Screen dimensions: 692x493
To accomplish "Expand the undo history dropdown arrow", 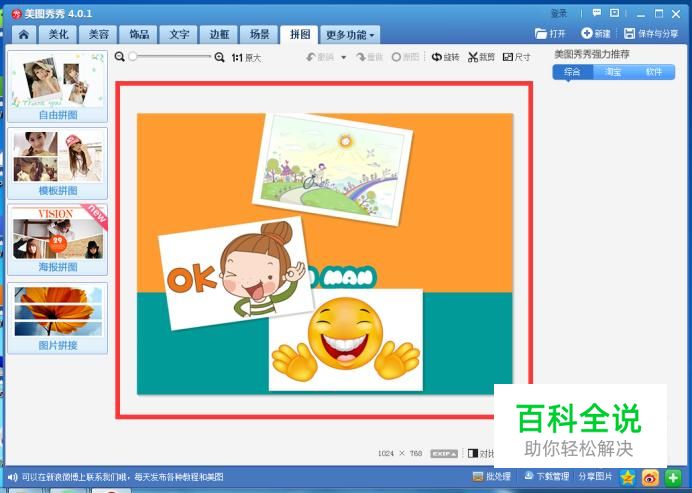I will [x=343, y=57].
